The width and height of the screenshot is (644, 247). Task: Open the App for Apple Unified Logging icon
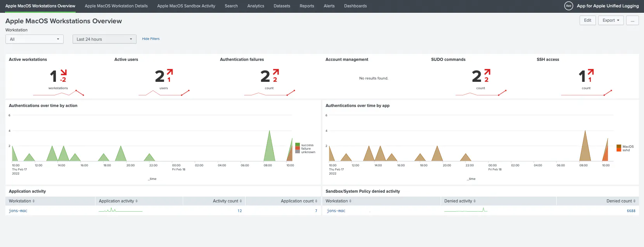[568, 6]
